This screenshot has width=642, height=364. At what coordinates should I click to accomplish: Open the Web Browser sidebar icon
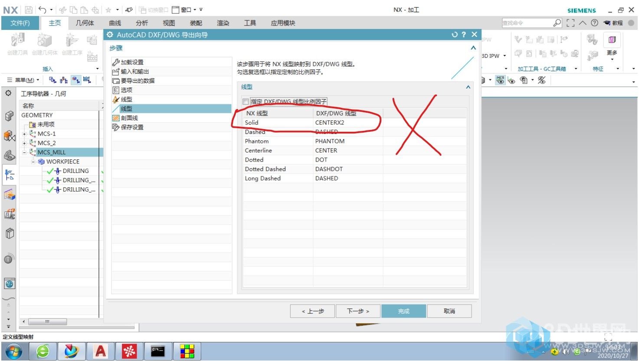[10, 284]
